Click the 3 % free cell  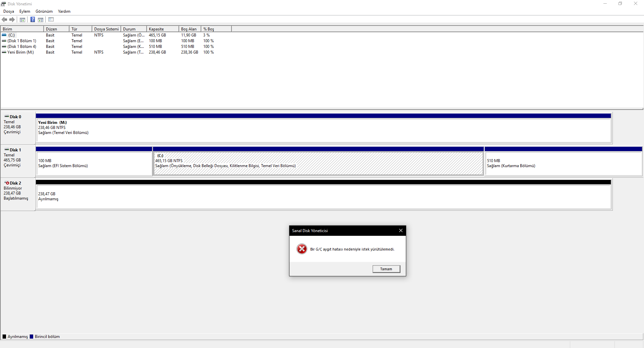pos(207,35)
